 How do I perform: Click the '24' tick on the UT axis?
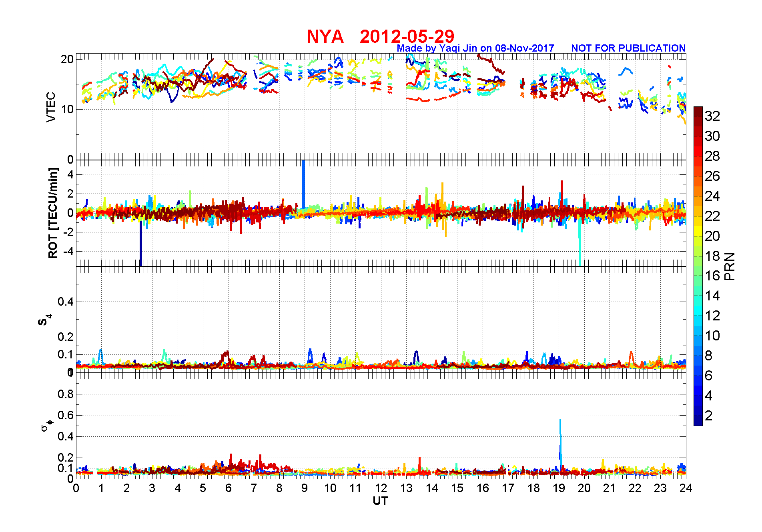click(x=686, y=488)
